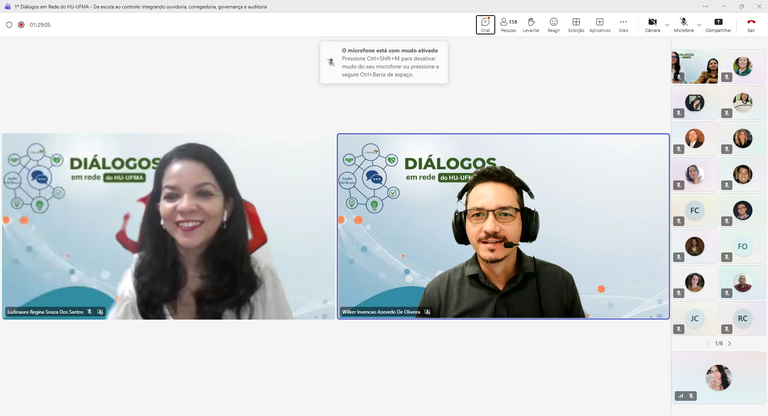Click the '1/6' page indicator
The image size is (768, 416).
719,343
